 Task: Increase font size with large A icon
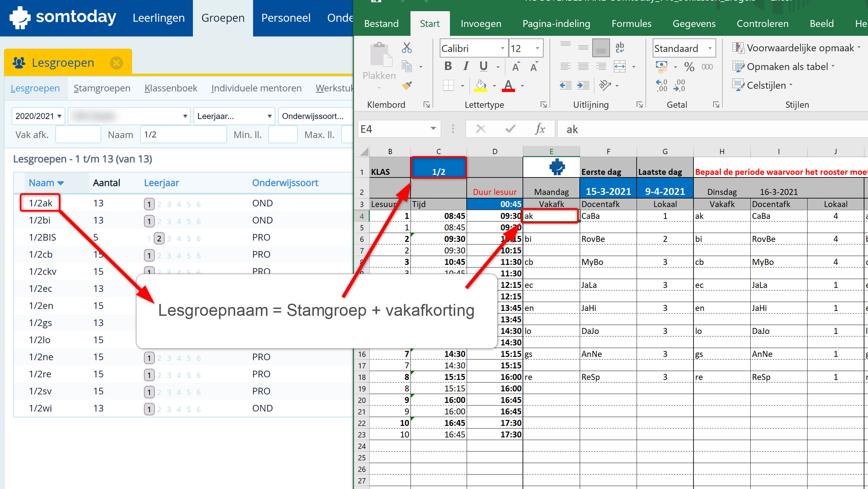516,66
